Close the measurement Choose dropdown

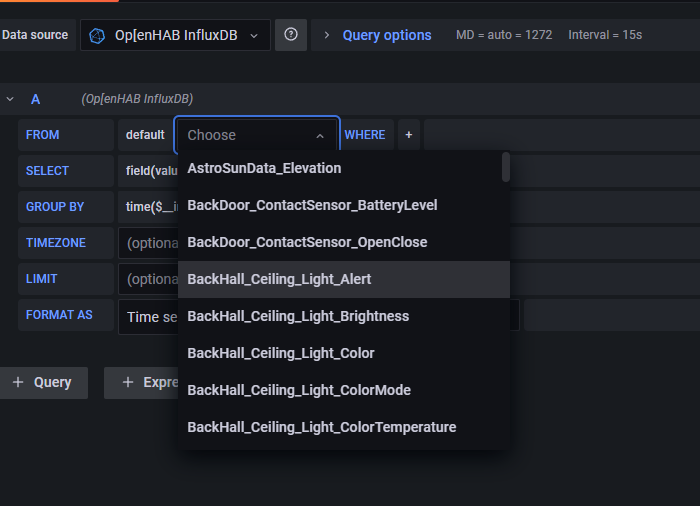point(320,135)
